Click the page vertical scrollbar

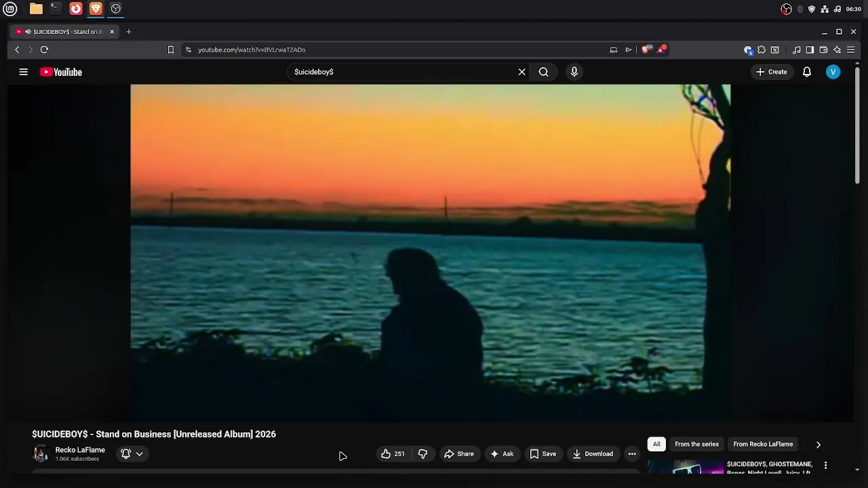857,125
